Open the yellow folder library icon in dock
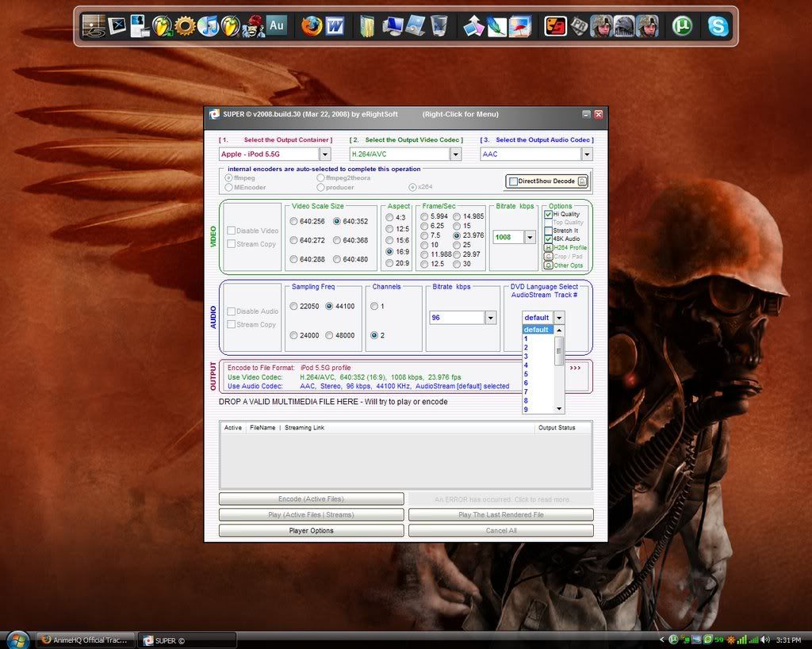The image size is (812, 649). pos(367,25)
